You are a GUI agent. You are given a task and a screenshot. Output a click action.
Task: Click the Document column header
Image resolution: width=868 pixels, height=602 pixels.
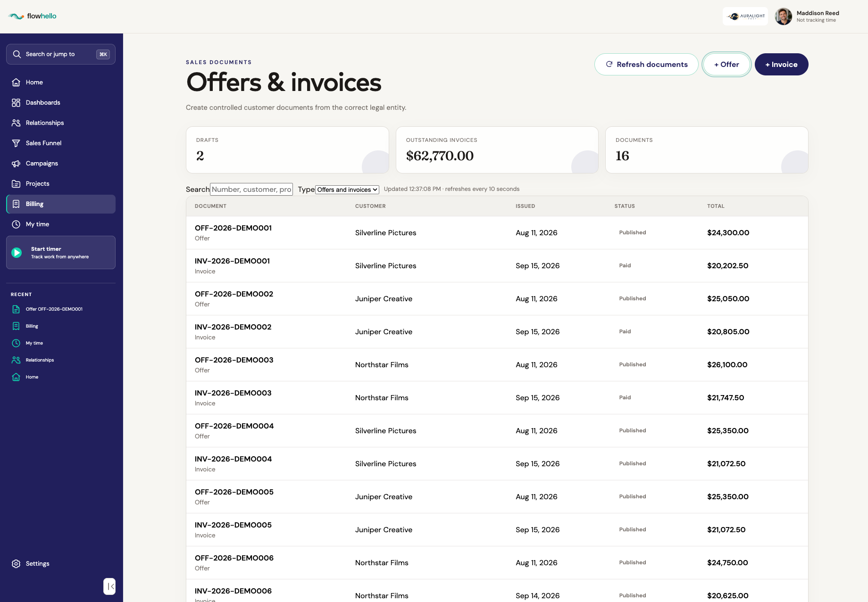210,206
